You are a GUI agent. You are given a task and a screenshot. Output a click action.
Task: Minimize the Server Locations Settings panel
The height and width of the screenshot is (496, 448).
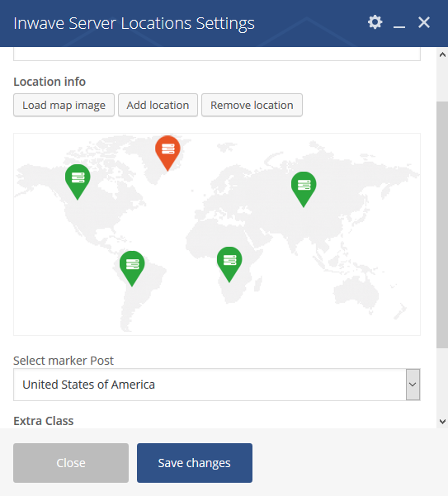(x=399, y=23)
